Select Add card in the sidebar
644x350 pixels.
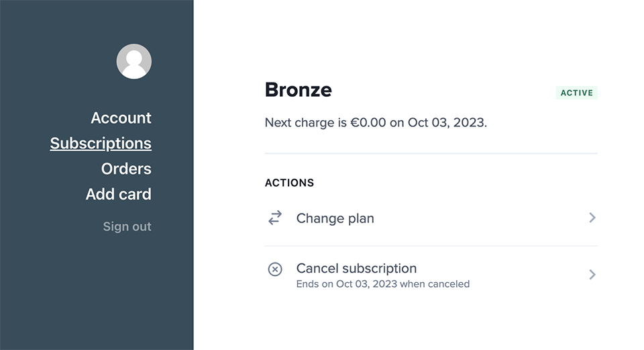coord(118,195)
